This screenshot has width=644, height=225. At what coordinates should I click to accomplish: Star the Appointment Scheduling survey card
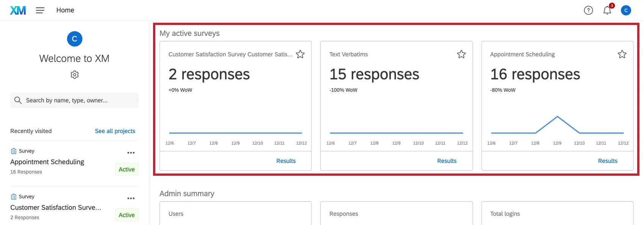click(622, 54)
